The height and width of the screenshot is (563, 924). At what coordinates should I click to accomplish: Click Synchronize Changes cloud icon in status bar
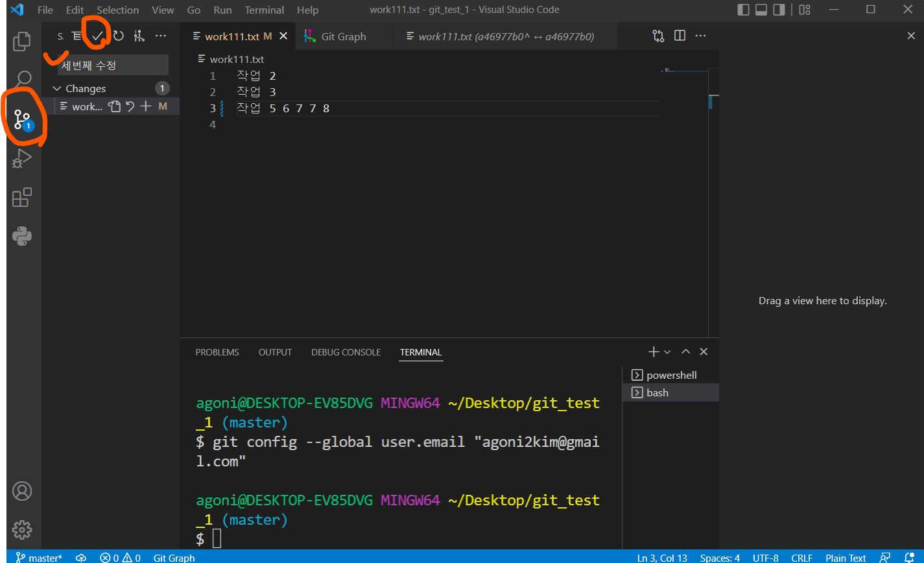click(81, 558)
